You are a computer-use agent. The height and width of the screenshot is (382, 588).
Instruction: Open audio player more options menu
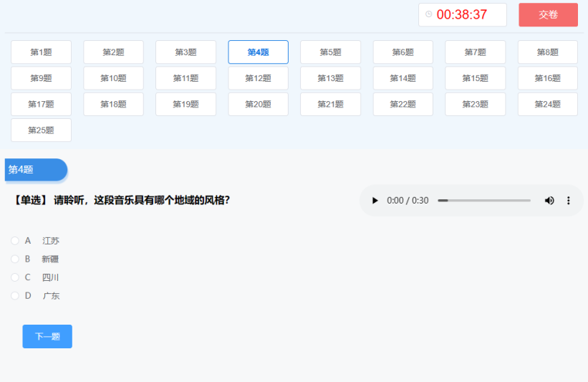pyautogui.click(x=569, y=201)
